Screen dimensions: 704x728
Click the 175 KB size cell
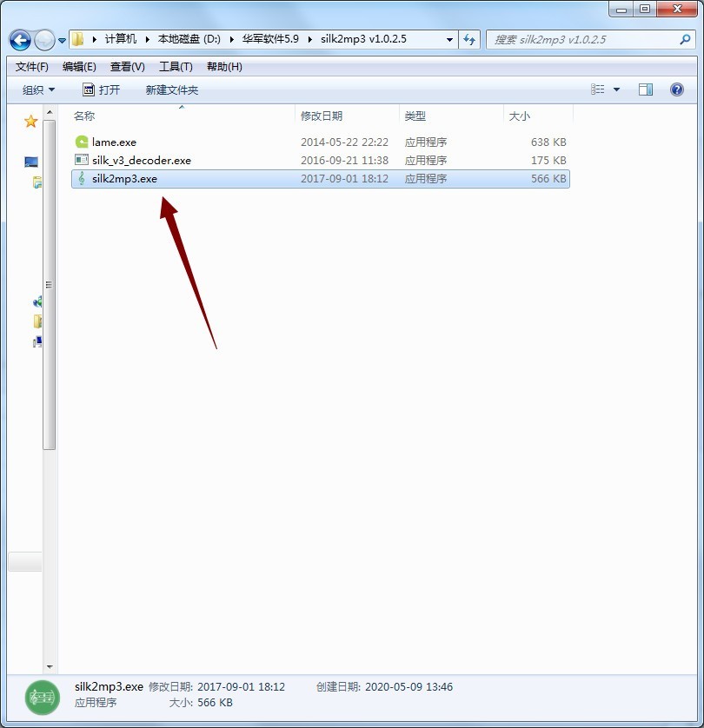coord(548,160)
